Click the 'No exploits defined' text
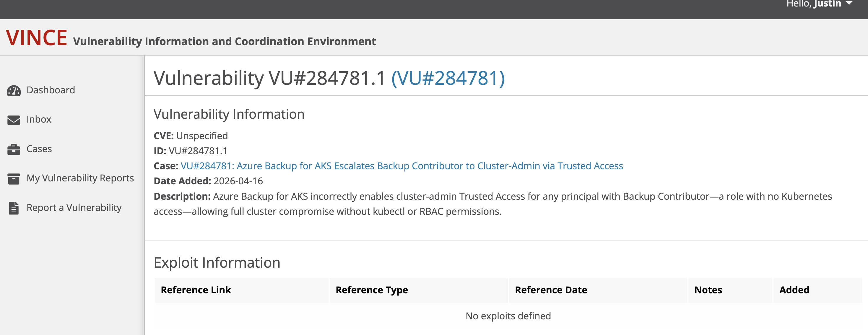868x335 pixels. click(x=508, y=316)
